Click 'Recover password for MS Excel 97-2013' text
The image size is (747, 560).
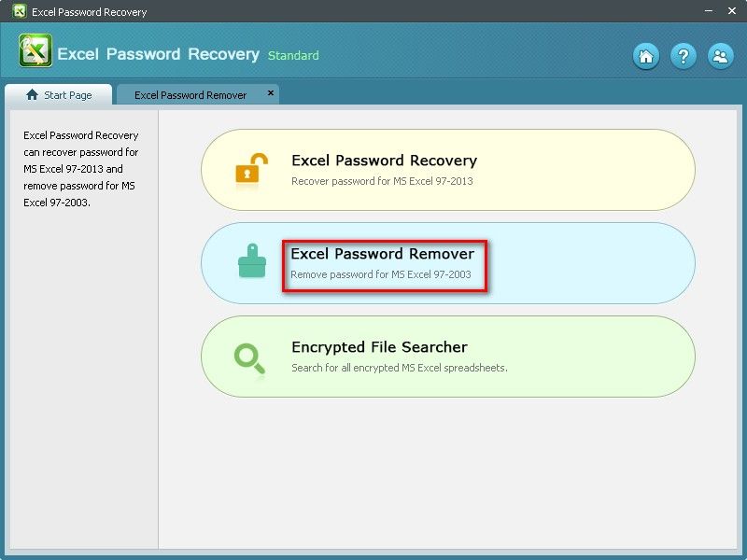[x=382, y=181]
